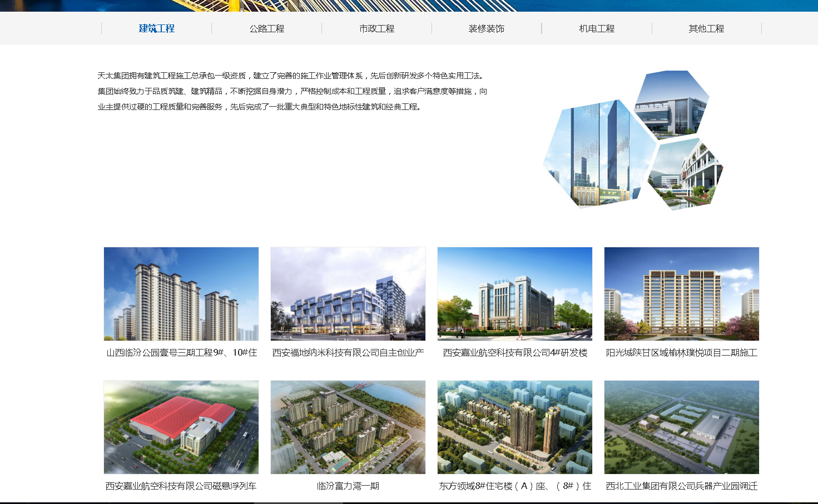Click the 山西临汾公园壹号三期工程 title link
The height and width of the screenshot is (504, 818).
pos(181,353)
